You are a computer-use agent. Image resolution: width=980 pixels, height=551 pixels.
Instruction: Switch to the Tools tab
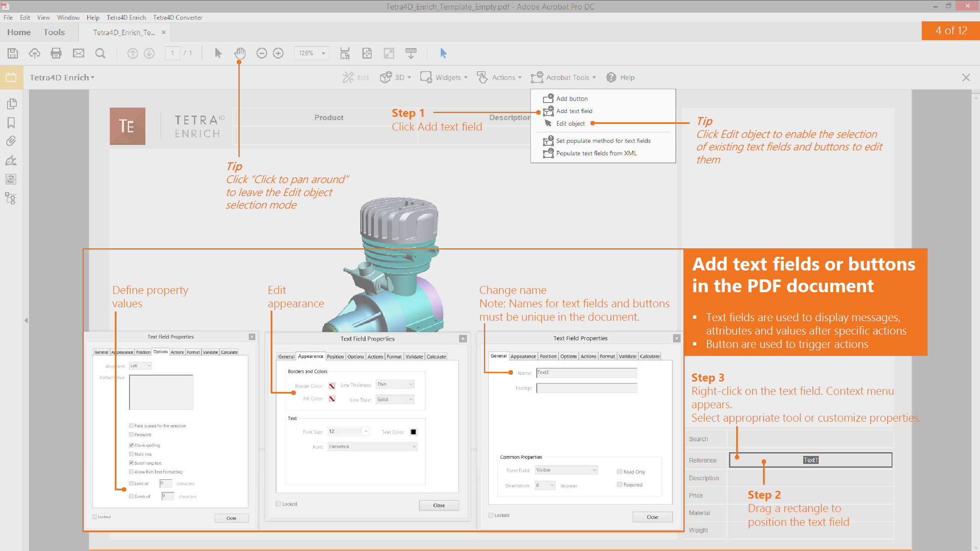click(54, 32)
